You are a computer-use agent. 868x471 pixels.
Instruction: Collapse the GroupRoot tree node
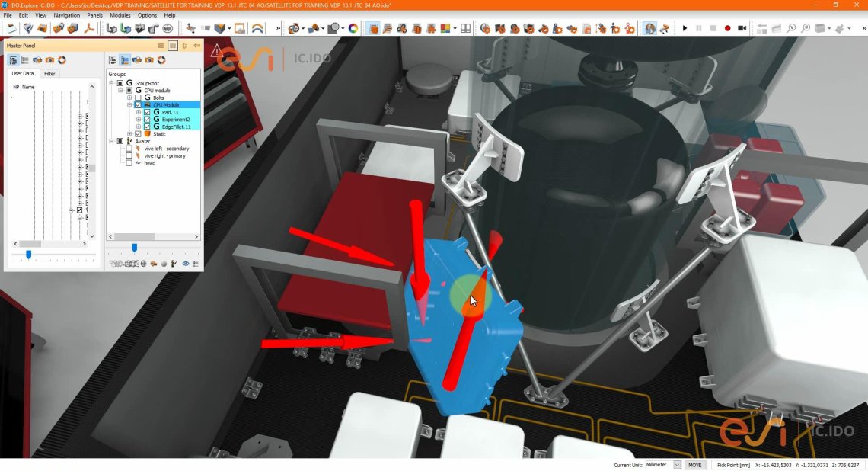[x=111, y=83]
